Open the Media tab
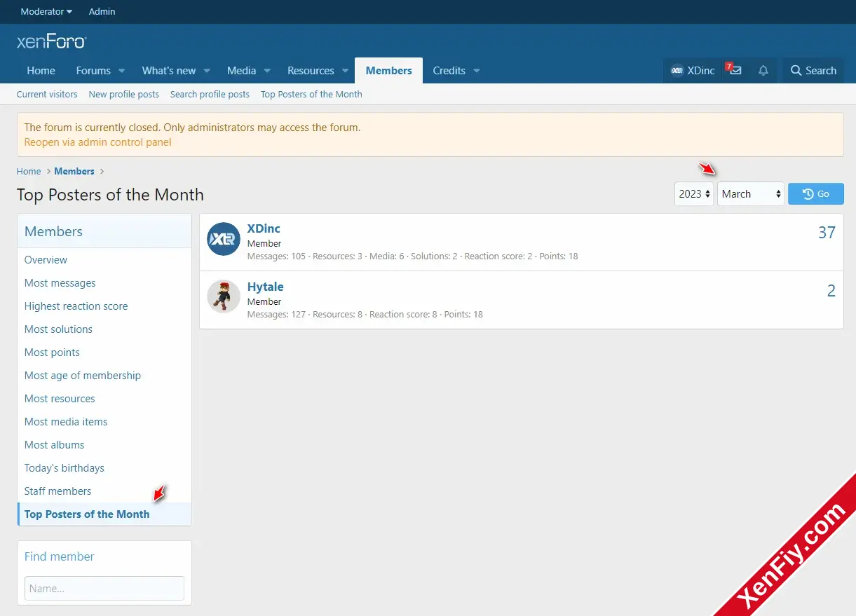Image resolution: width=856 pixels, height=616 pixels. (x=241, y=70)
